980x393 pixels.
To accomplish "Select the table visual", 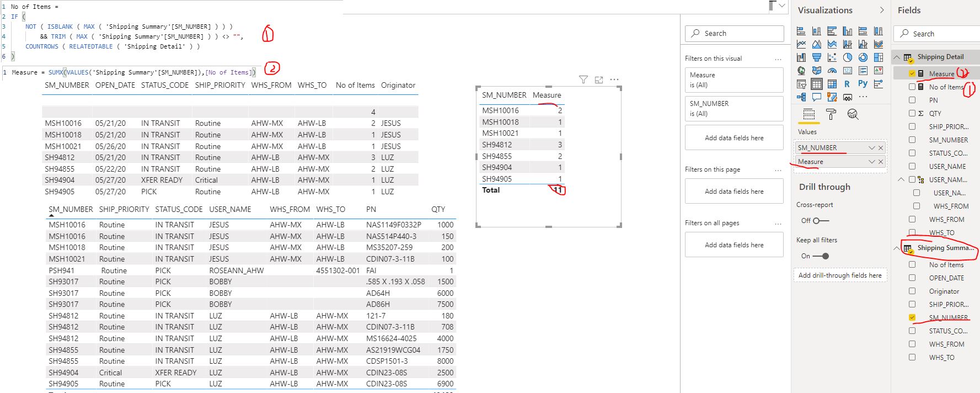I will coord(817,84).
